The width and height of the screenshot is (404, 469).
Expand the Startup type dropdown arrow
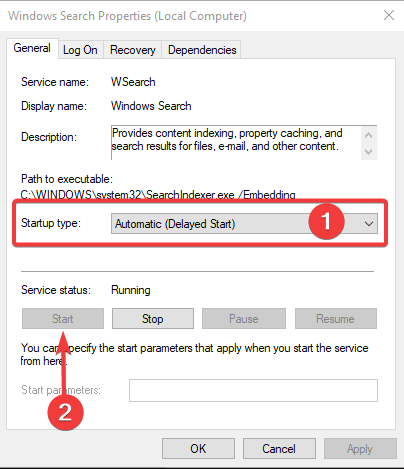(368, 224)
